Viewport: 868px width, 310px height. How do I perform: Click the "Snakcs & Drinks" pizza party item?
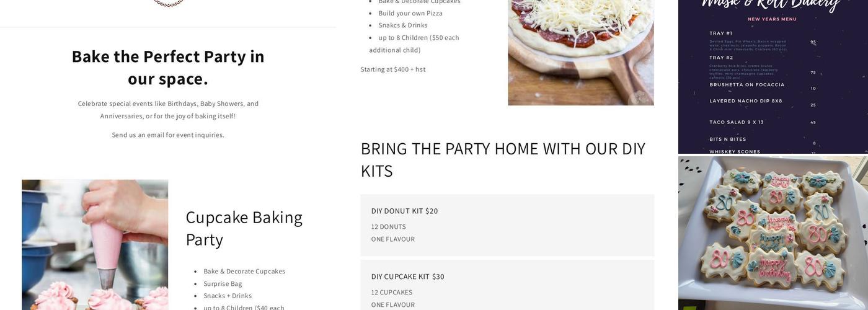point(403,25)
